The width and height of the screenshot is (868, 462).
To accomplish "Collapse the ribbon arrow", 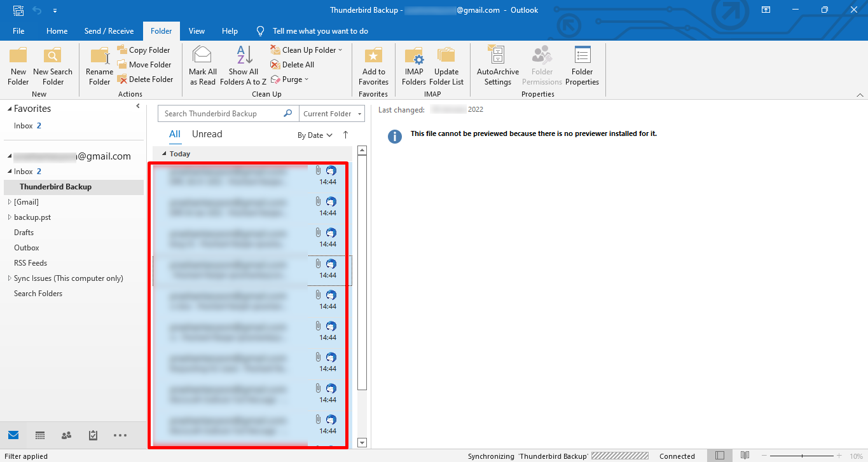I will [860, 94].
